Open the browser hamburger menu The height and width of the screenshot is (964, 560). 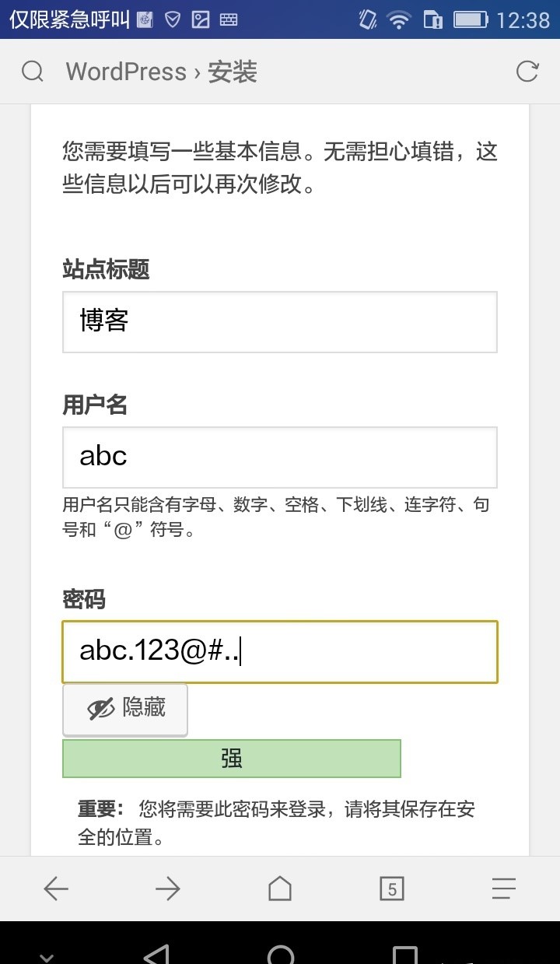pyautogui.click(x=504, y=889)
